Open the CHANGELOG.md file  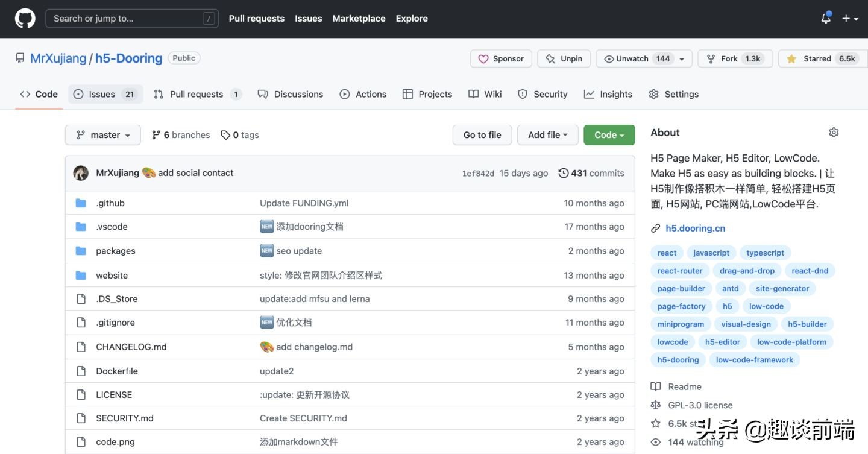coord(131,347)
